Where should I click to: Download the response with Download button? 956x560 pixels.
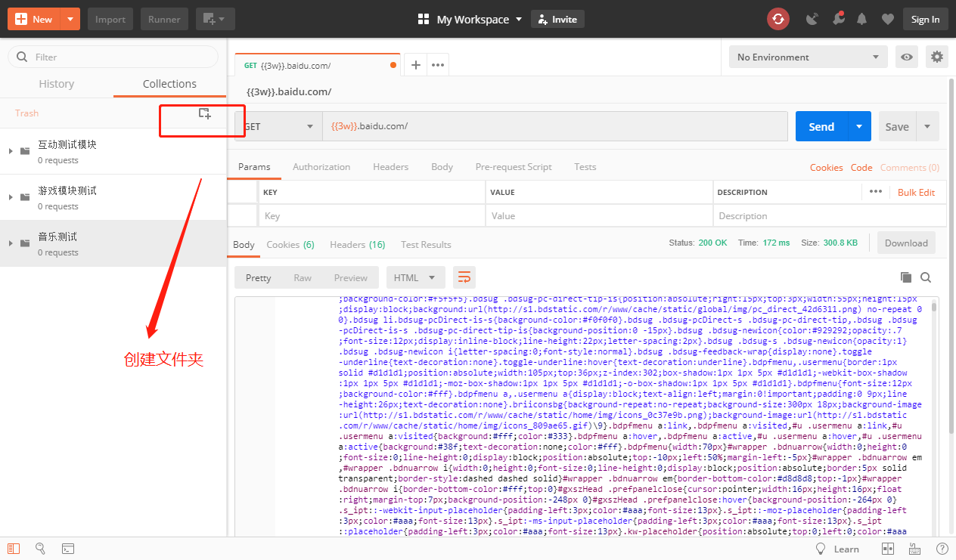coord(906,243)
